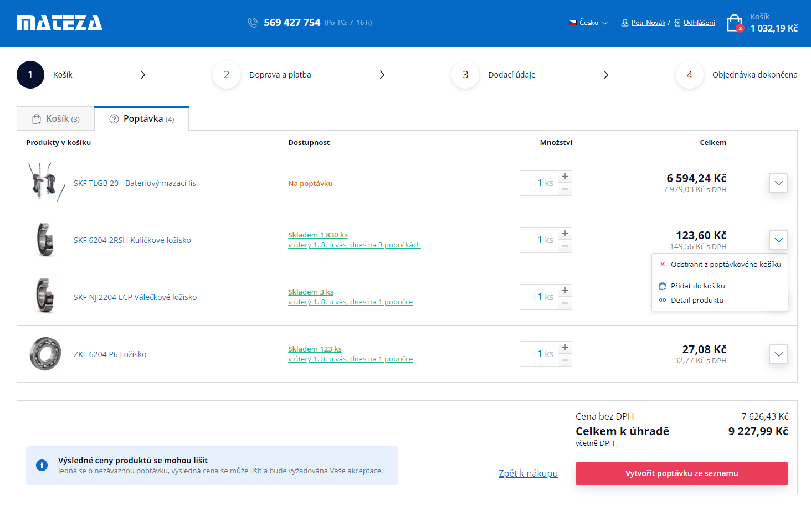Increase quantity for SKF NJ 2204 ECP
Viewport: 811px width, 532px height.
(x=565, y=291)
